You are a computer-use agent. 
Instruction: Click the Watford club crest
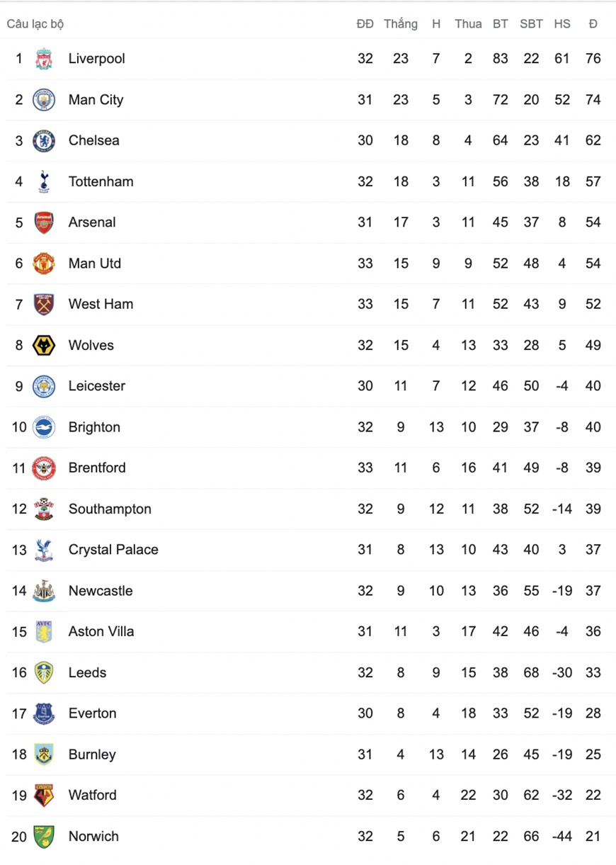[44, 795]
